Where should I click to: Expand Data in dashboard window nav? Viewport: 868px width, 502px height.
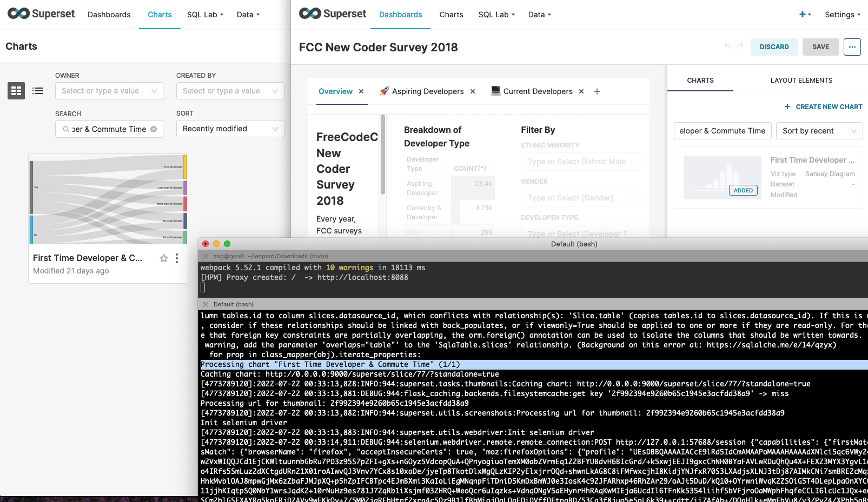point(540,15)
